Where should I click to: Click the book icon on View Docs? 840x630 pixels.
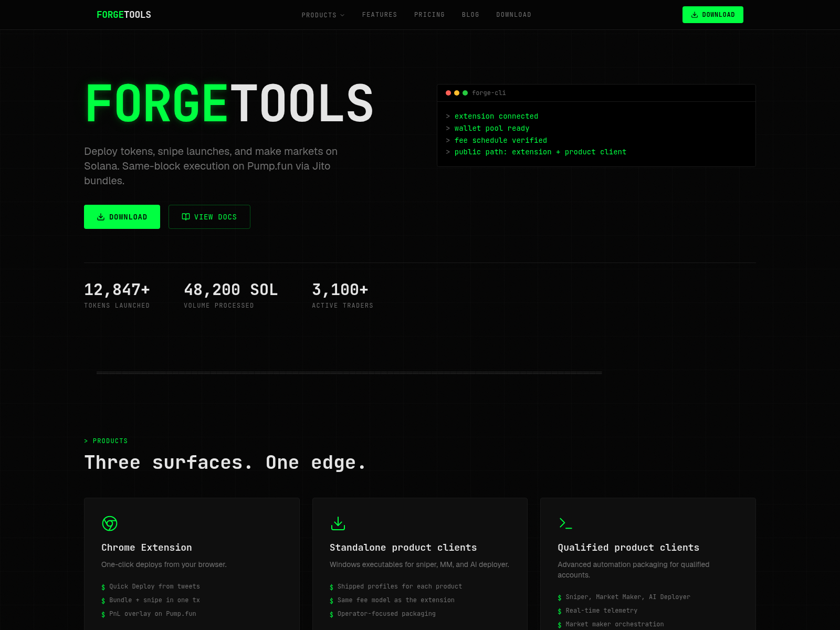(186, 217)
